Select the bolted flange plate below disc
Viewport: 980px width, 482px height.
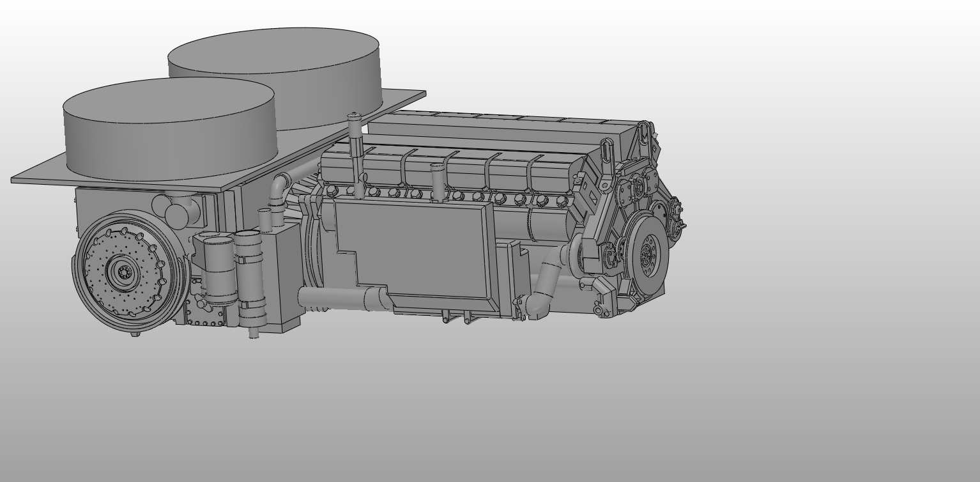click(204, 316)
